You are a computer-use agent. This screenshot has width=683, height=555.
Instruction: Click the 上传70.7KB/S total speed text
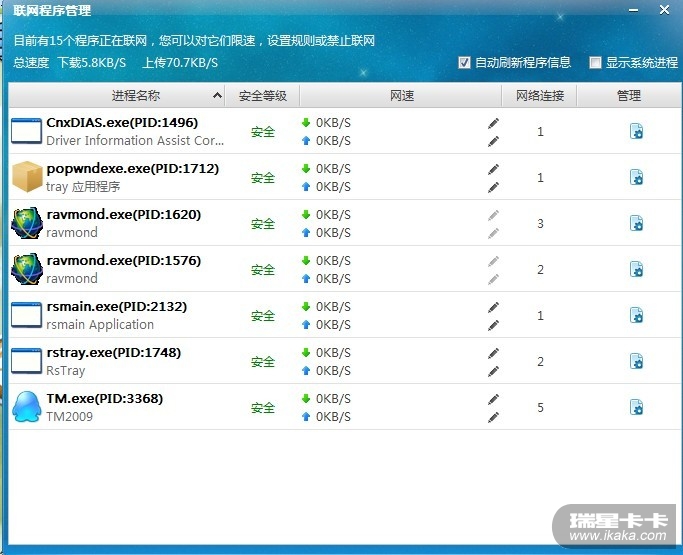[180, 63]
